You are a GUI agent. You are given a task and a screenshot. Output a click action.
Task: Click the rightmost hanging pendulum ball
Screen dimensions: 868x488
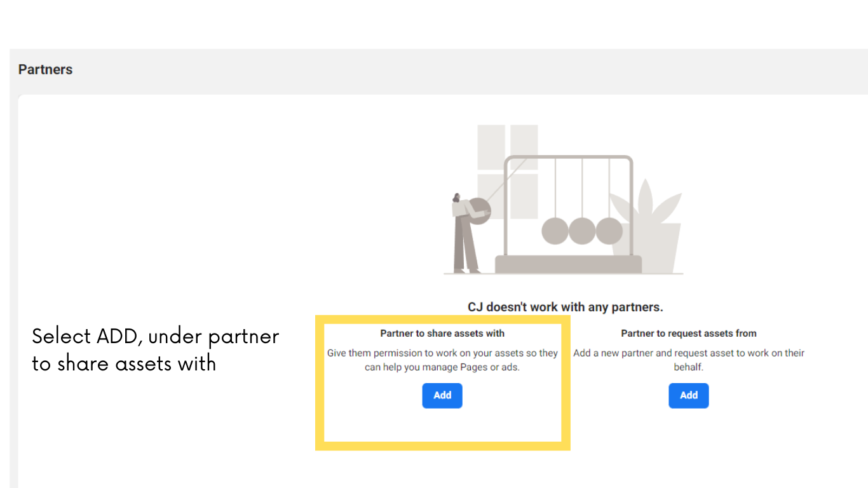pyautogui.click(x=609, y=231)
